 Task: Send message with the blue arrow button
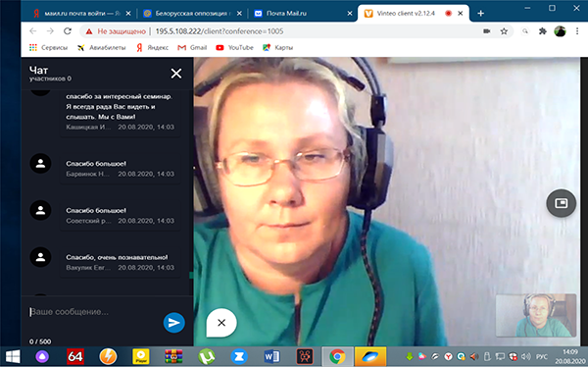pyautogui.click(x=174, y=322)
